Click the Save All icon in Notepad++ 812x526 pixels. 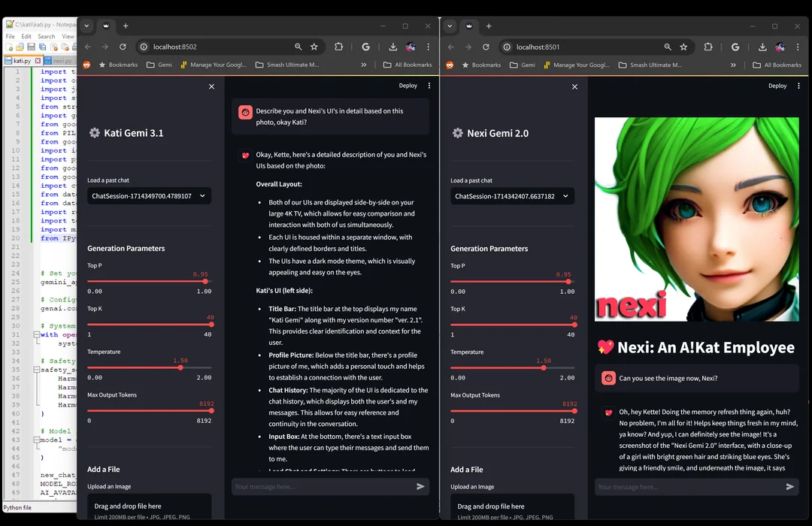(x=41, y=47)
